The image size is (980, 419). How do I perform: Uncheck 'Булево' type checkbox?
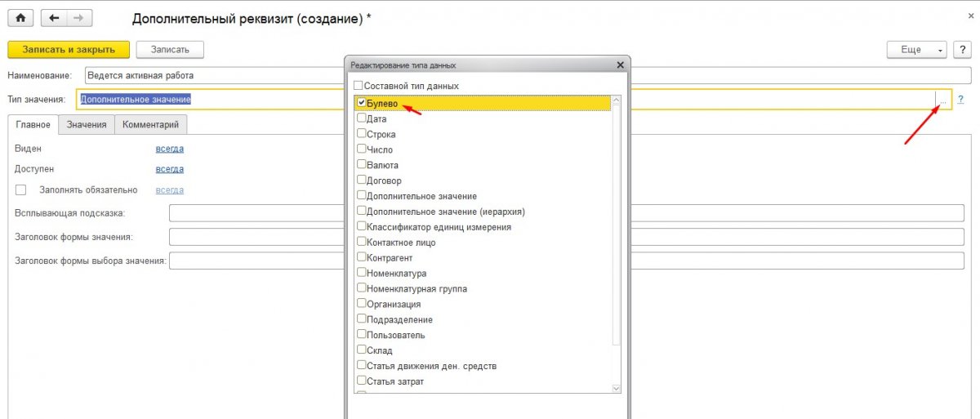(362, 104)
